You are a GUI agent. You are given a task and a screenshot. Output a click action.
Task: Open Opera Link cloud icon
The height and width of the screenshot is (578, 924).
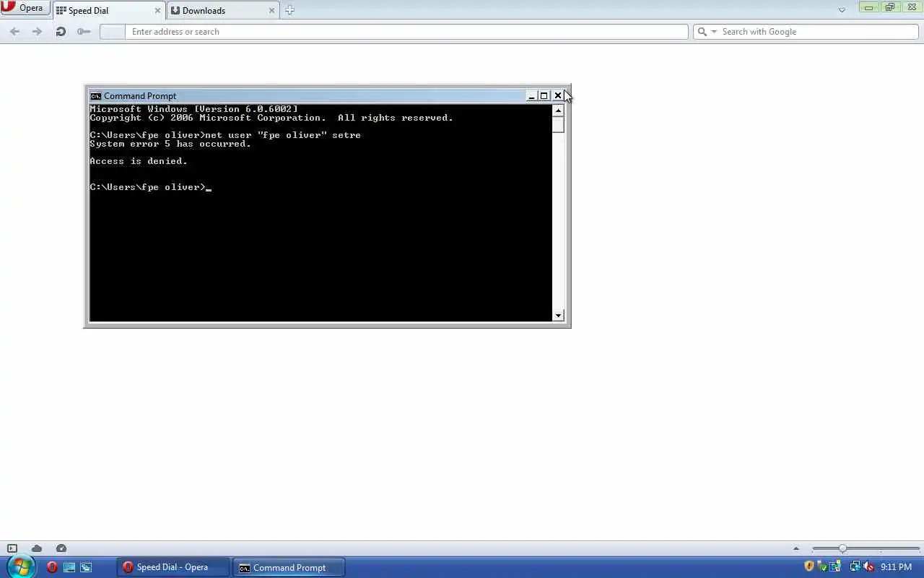click(x=37, y=548)
